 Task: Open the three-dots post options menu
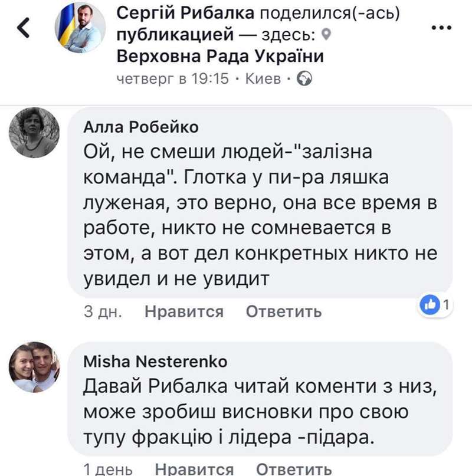click(x=442, y=28)
